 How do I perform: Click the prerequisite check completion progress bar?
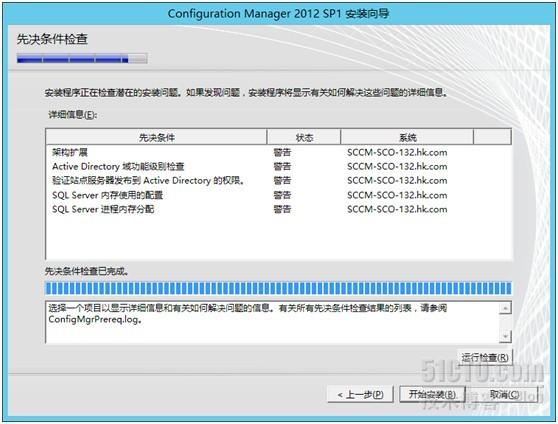point(279,288)
